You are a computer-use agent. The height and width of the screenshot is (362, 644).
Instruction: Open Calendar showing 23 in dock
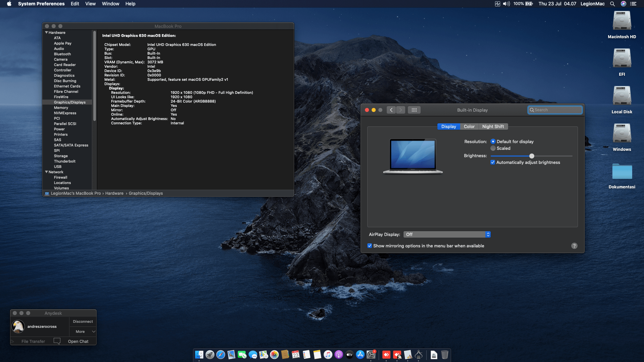296,355
